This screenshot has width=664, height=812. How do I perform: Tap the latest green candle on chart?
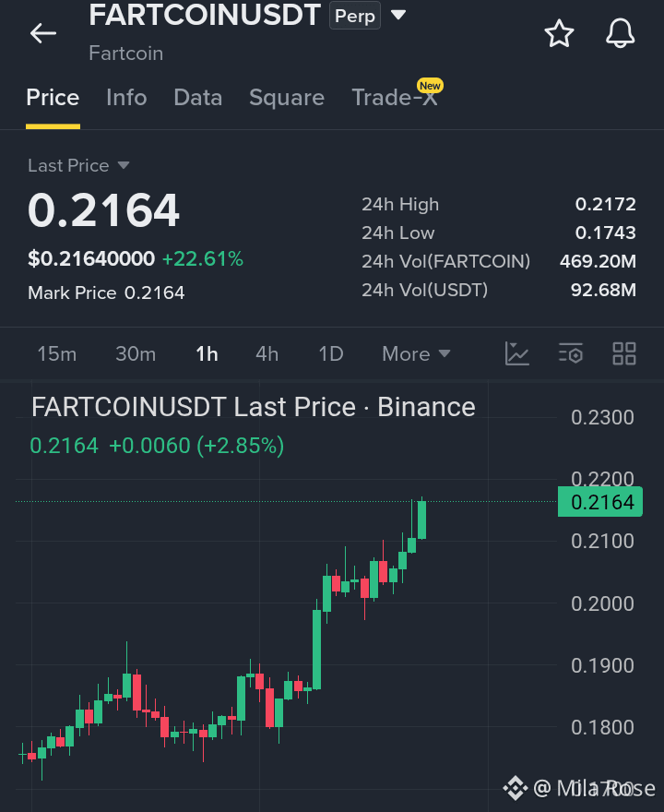[x=421, y=519]
